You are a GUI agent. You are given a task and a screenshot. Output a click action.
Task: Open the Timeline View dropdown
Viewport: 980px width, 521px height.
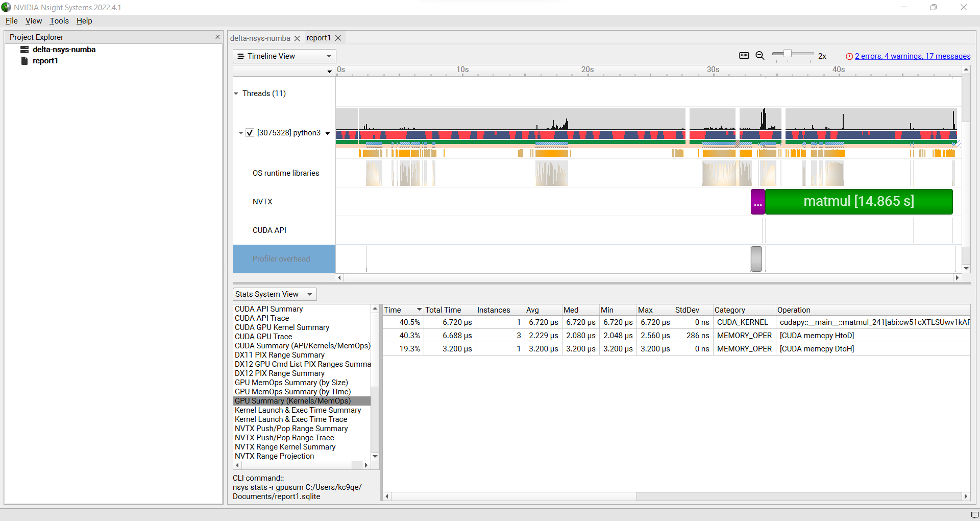284,56
